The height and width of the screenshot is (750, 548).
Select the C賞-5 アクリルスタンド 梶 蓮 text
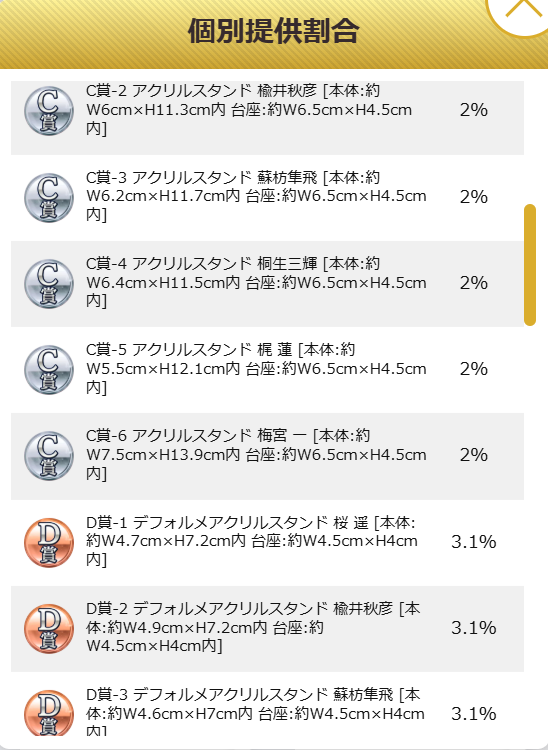(x=256, y=368)
